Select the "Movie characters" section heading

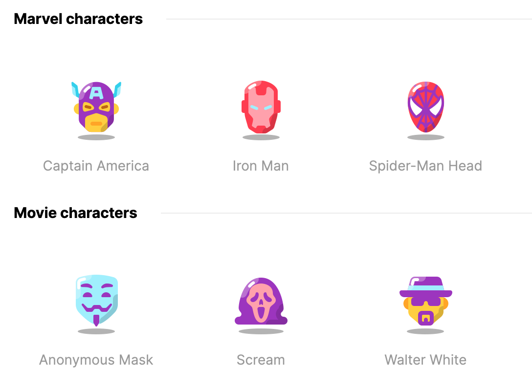click(x=75, y=213)
